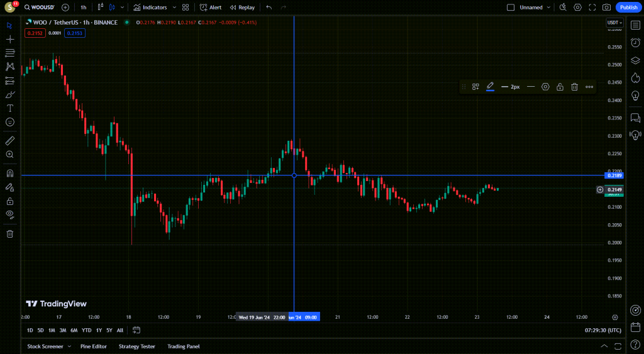Toggle lock on the selected line

(560, 87)
